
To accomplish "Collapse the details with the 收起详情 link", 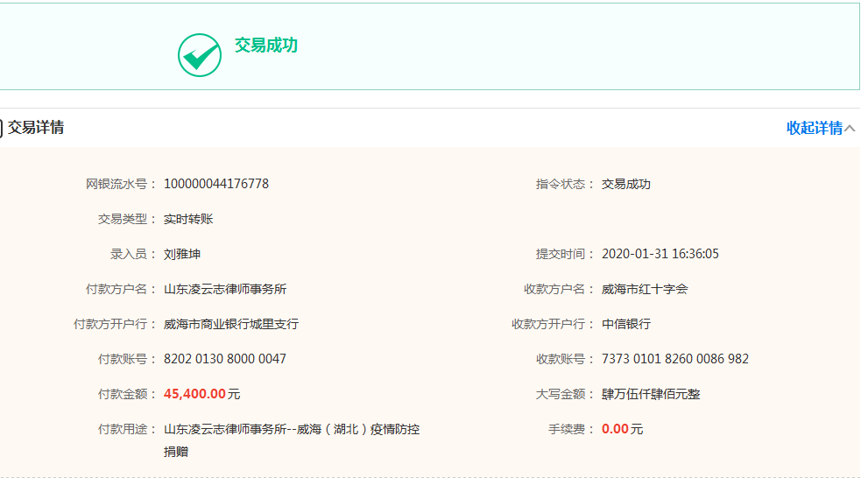I will tap(814, 128).
